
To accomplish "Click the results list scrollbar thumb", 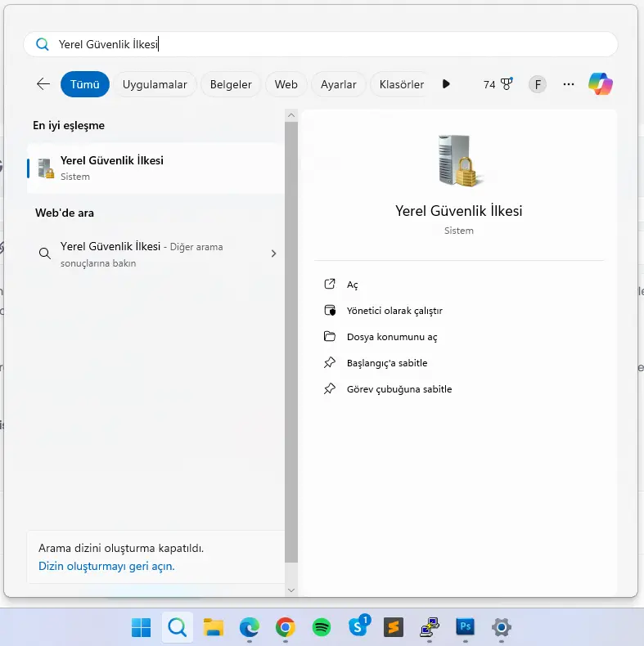I will (x=291, y=342).
